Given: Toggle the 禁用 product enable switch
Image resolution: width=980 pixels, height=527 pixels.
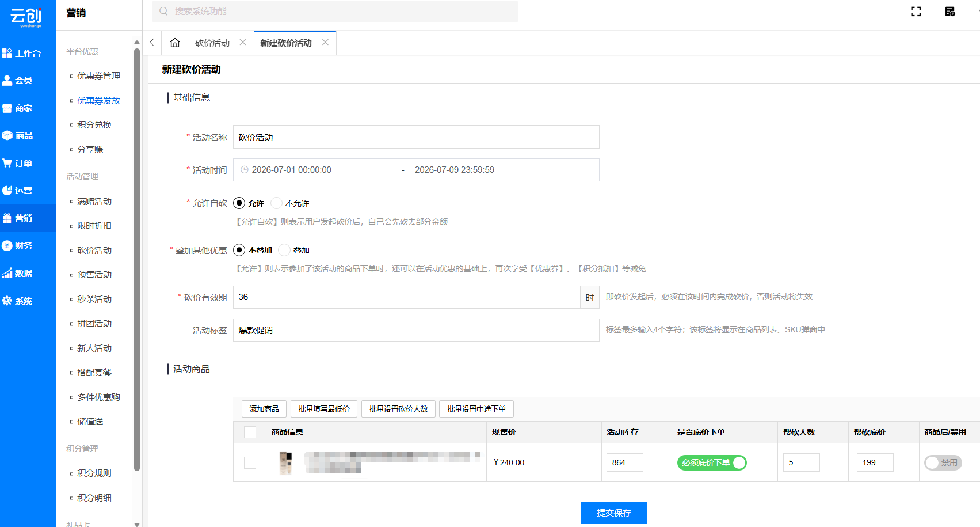Looking at the screenshot, I should pos(943,462).
